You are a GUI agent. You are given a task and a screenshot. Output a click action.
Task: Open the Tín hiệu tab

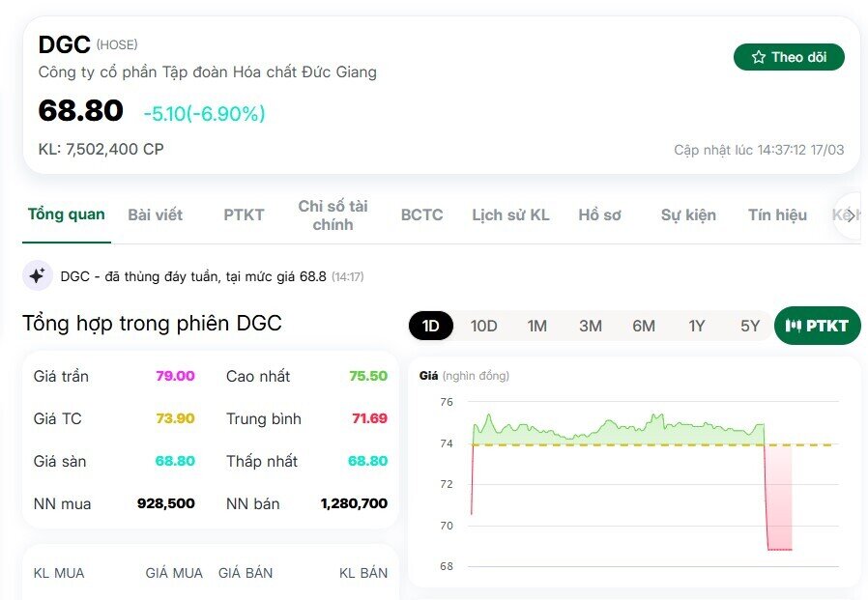[776, 215]
